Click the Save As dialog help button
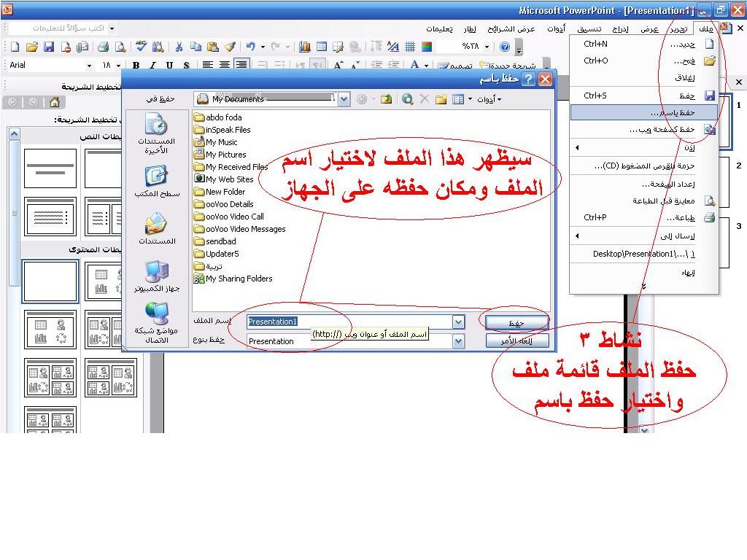Screen dimensions: 747x560 tap(528, 79)
